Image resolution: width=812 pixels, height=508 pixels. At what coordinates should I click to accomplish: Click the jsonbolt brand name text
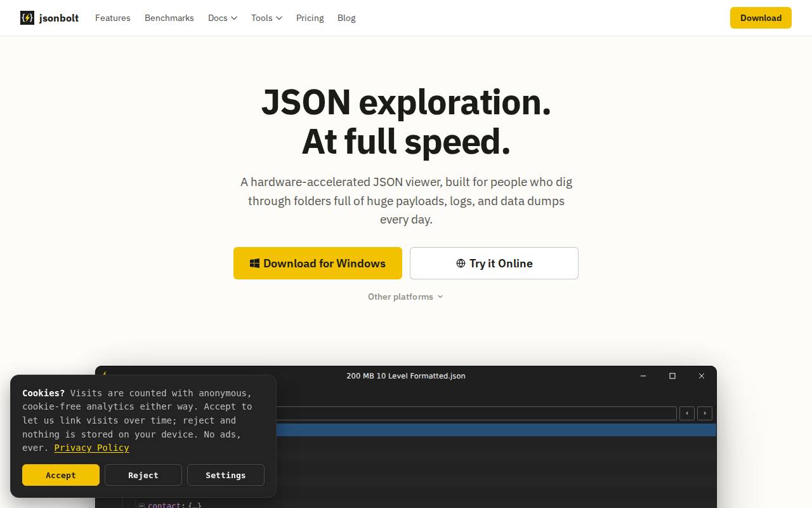pyautogui.click(x=59, y=18)
